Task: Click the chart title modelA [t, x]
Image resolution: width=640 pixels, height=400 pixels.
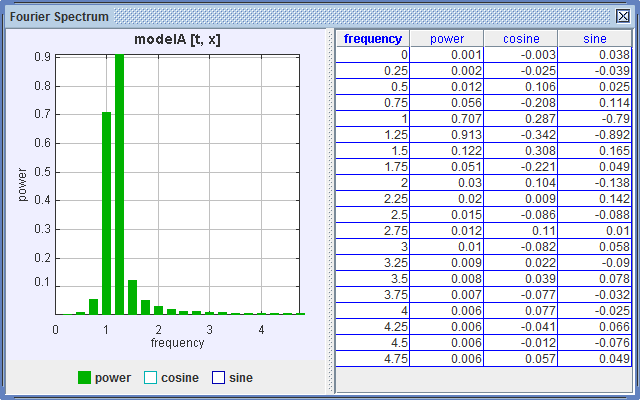Action: pyautogui.click(x=180, y=39)
